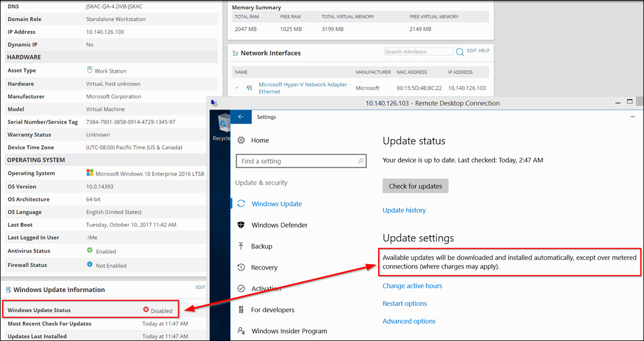644x341 pixels.
Task: Click the Home gear icon in Settings
Action: [241, 141]
